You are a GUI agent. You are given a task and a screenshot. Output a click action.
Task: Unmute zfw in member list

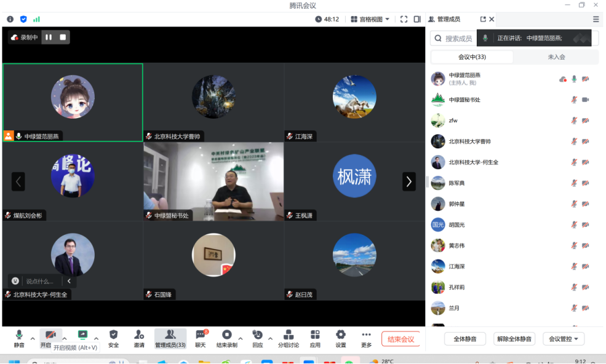point(574,121)
